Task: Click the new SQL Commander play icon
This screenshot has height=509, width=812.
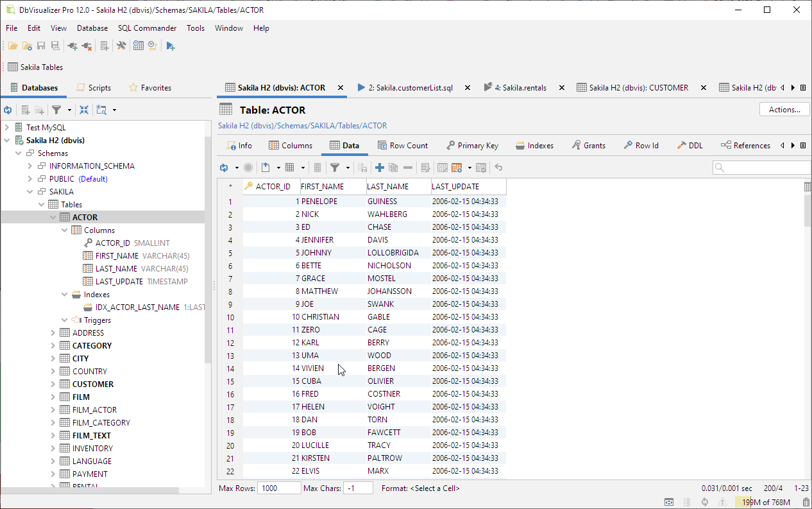Action: point(170,46)
